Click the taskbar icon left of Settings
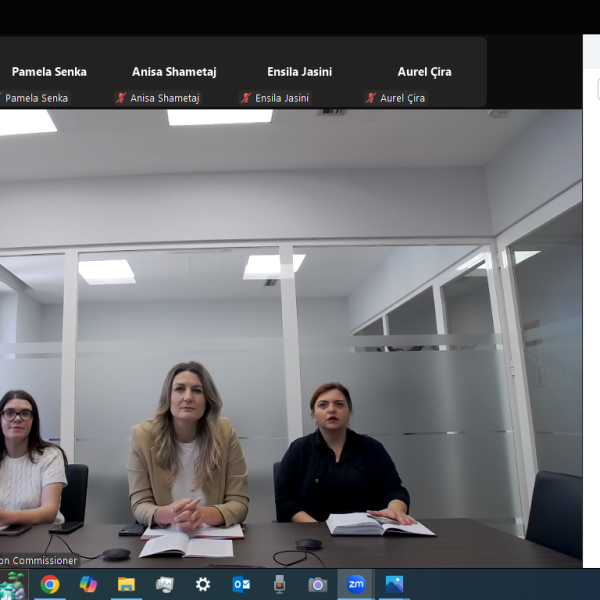 coord(165,584)
